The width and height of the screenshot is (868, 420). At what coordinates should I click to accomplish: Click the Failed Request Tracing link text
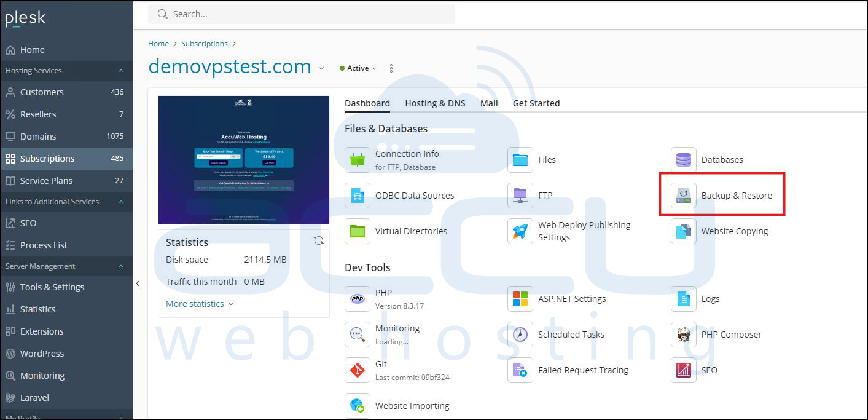(583, 370)
